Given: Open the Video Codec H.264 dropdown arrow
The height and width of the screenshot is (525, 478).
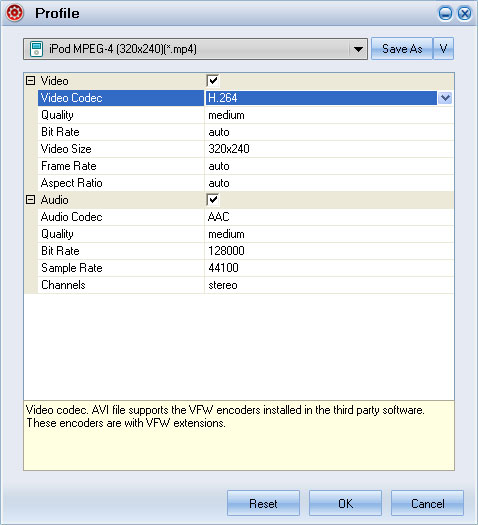Looking at the screenshot, I should (x=445, y=98).
